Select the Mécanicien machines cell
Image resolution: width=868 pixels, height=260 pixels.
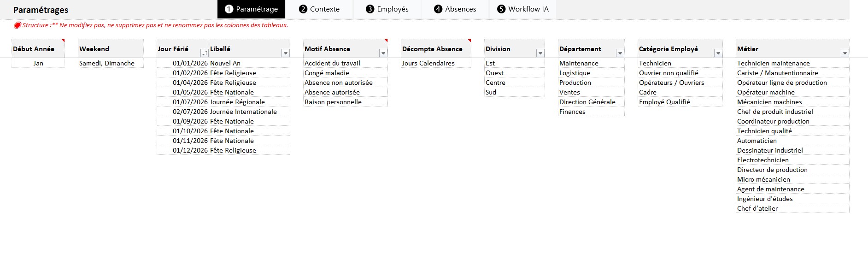coord(792,102)
